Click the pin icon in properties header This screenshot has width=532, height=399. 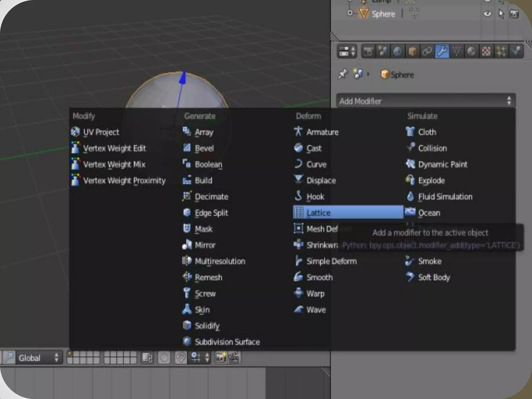[x=343, y=74]
